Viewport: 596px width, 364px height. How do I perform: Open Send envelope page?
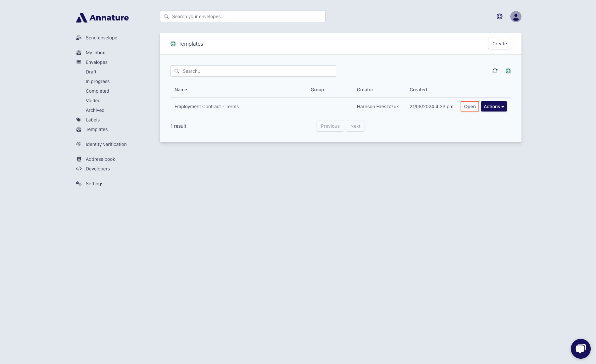(101, 38)
